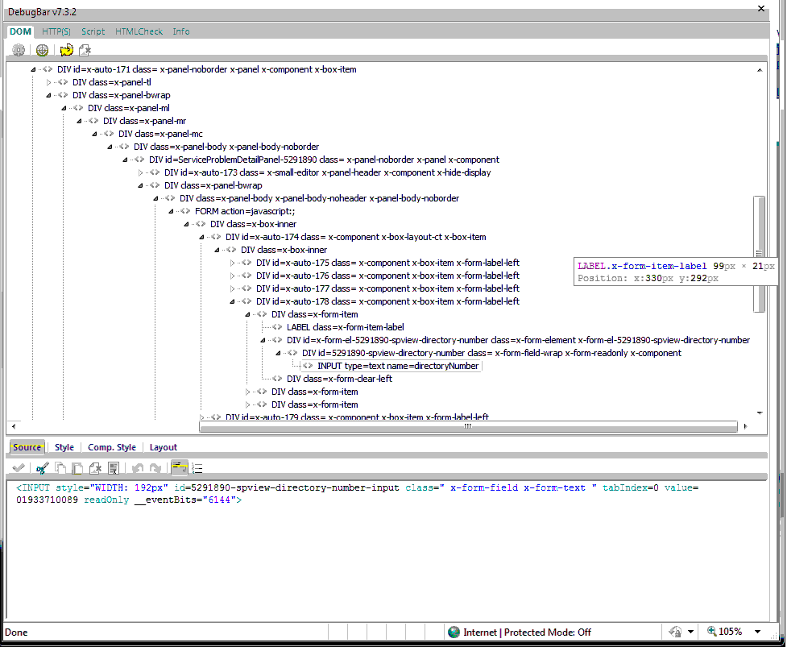812x647 pixels.
Task: Switch to the HTTP(S) tab
Action: 56,31
